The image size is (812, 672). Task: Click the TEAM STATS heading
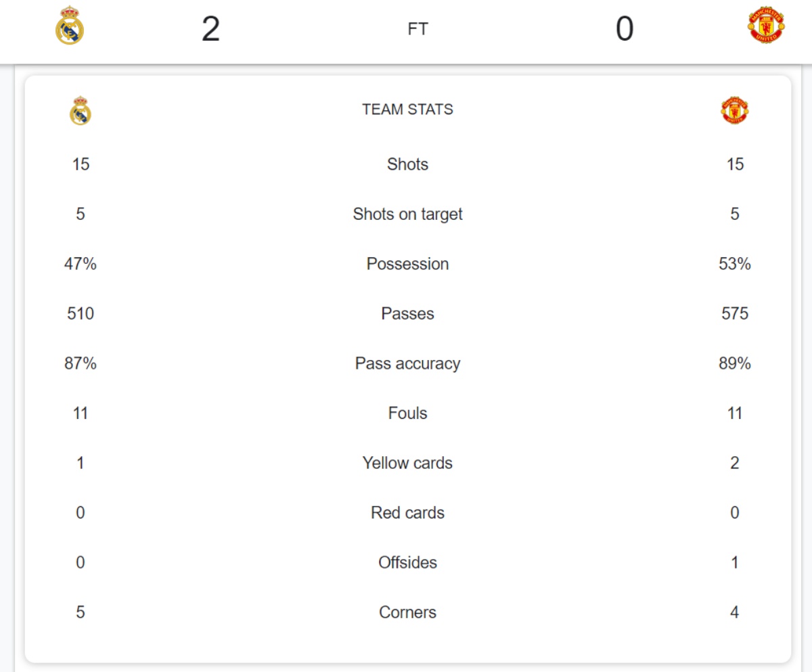click(x=407, y=110)
